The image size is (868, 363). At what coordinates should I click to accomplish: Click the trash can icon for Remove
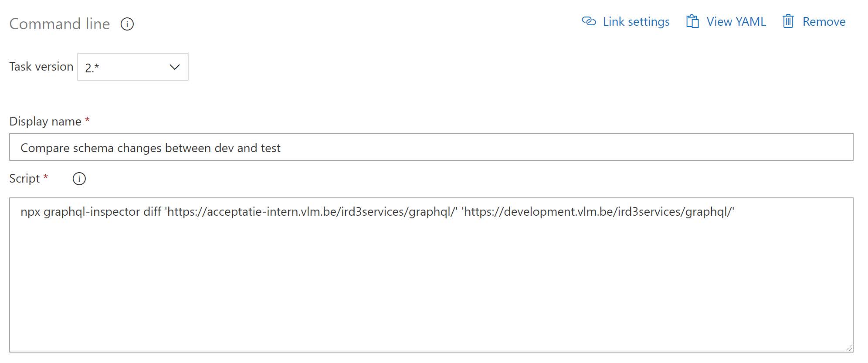[788, 21]
